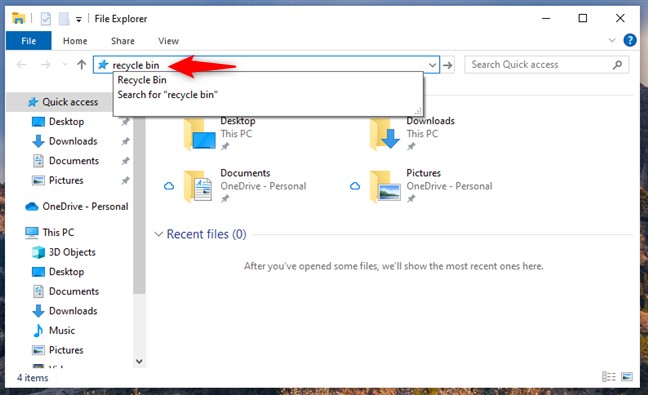Go forward with the Forward arrow

(45, 65)
